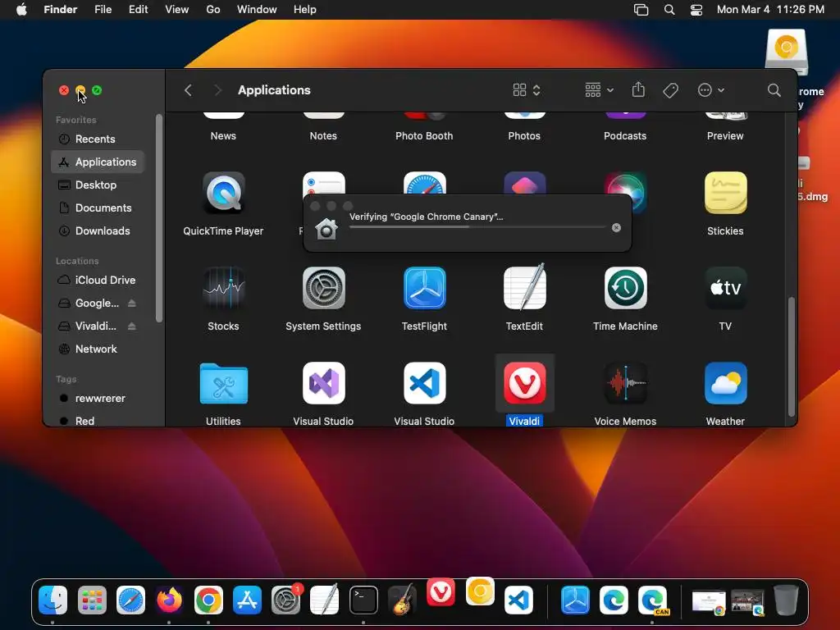Open the blue Visual Studio Code app
The width and height of the screenshot is (840, 630).
click(x=424, y=384)
